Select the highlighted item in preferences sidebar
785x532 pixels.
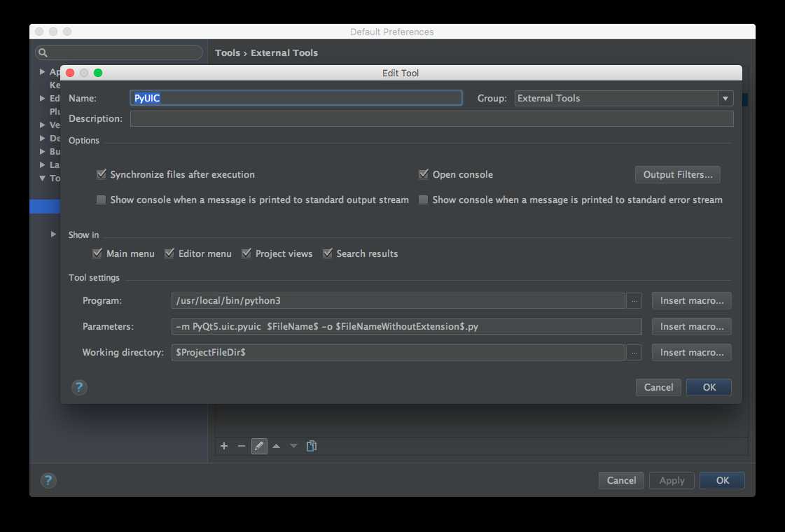tap(45, 206)
